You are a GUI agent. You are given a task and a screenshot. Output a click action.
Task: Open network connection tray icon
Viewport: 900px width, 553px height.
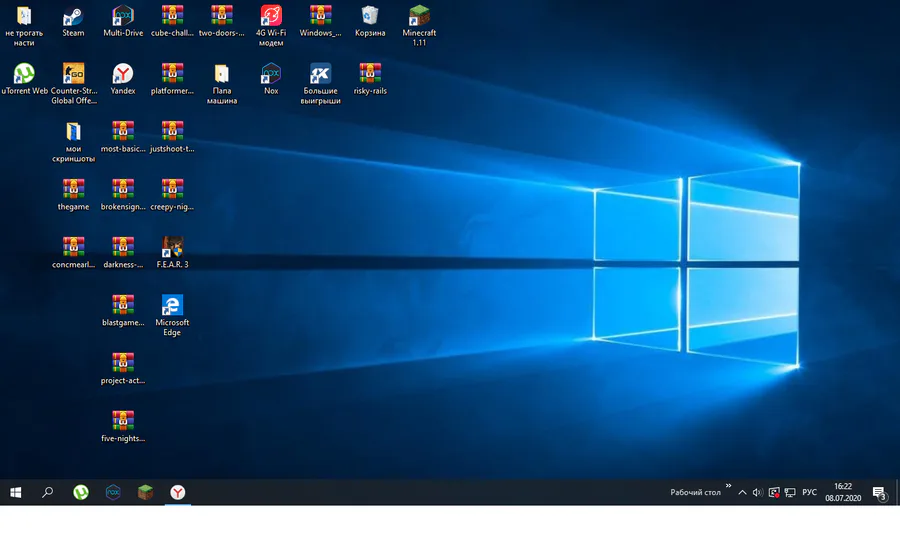click(x=790, y=493)
